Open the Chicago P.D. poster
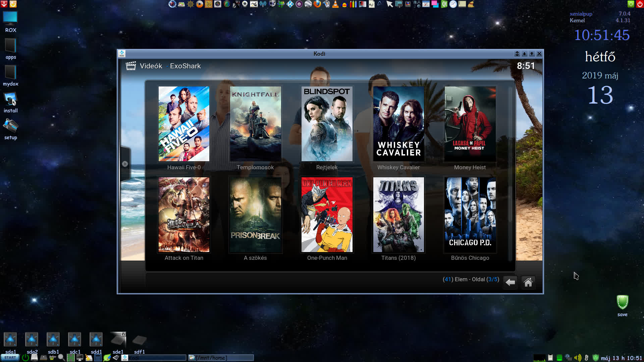This screenshot has height=362, width=644. pyautogui.click(x=470, y=215)
